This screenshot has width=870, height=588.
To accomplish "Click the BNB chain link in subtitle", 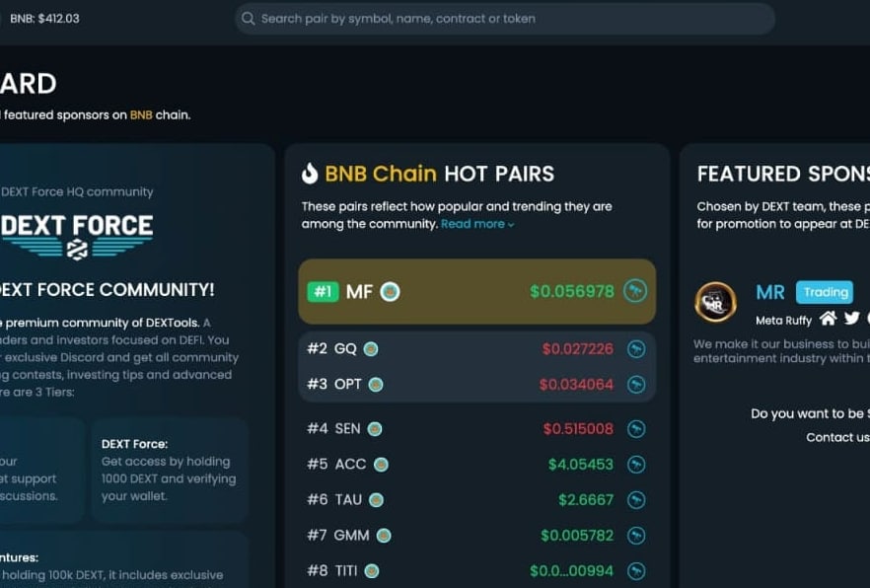I will [141, 114].
